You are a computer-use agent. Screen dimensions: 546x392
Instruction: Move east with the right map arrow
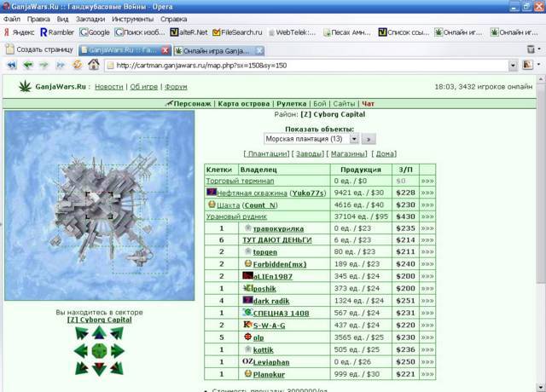[x=117, y=350]
